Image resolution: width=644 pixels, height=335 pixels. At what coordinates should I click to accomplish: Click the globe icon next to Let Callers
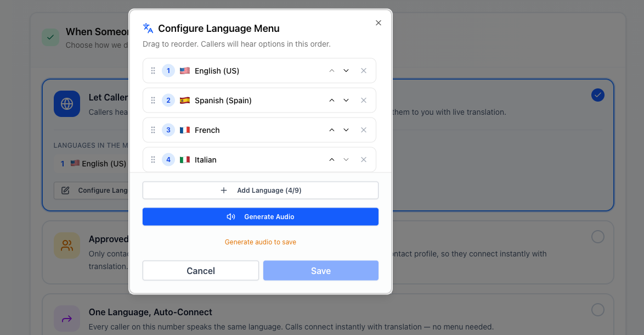66,104
